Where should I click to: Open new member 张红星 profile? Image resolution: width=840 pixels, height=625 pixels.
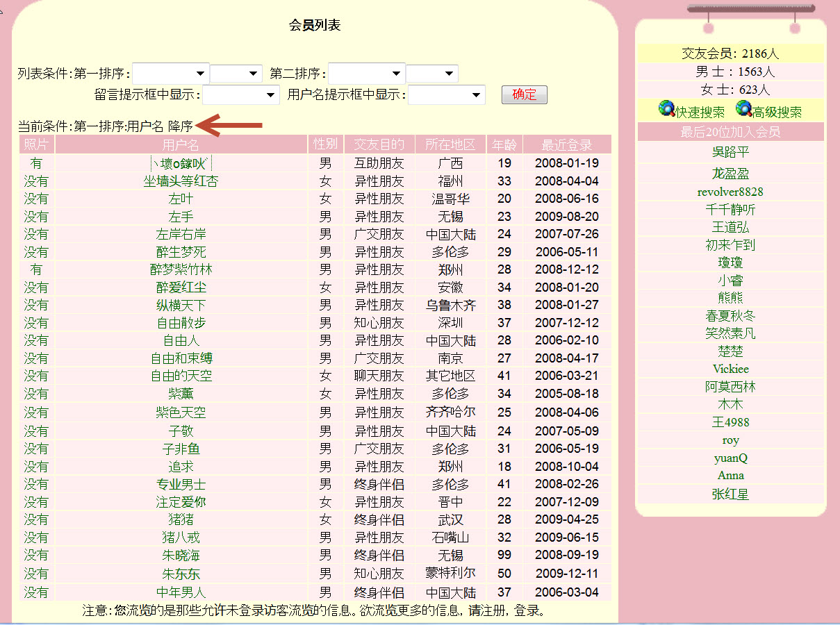pos(730,494)
